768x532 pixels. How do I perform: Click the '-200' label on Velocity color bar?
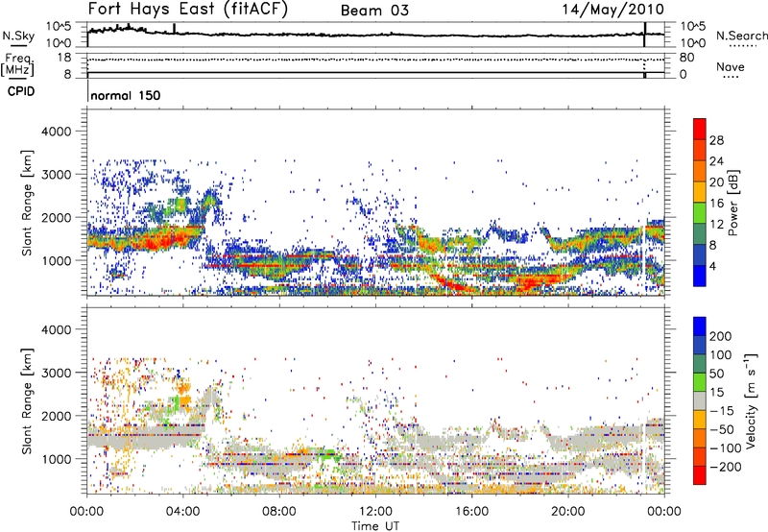(x=726, y=467)
